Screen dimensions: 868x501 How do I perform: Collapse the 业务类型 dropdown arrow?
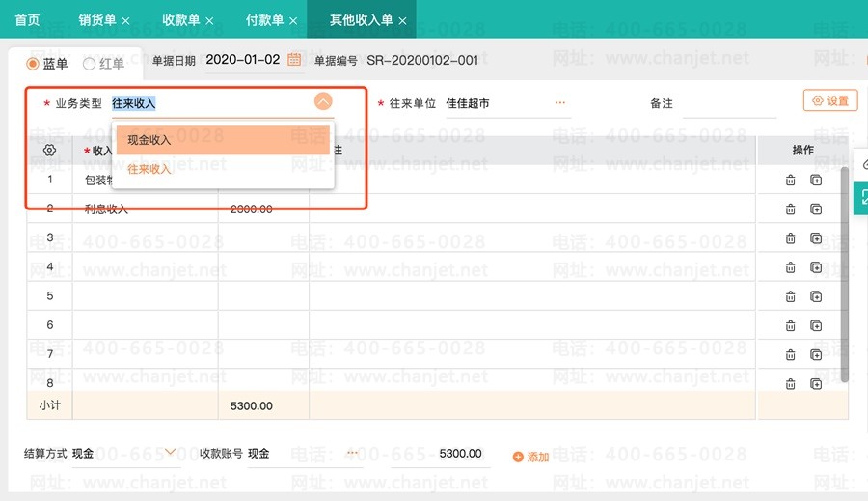[x=323, y=101]
